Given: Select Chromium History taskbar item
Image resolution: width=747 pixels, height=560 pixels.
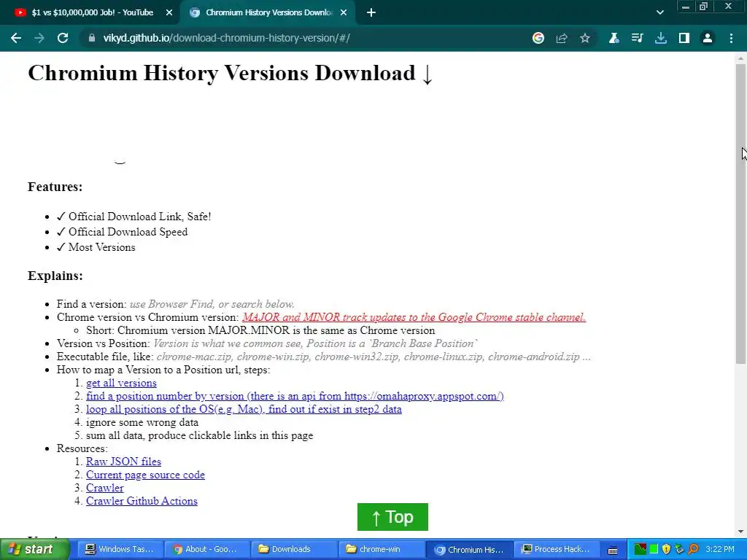Looking at the screenshot, I should pyautogui.click(x=469, y=550).
